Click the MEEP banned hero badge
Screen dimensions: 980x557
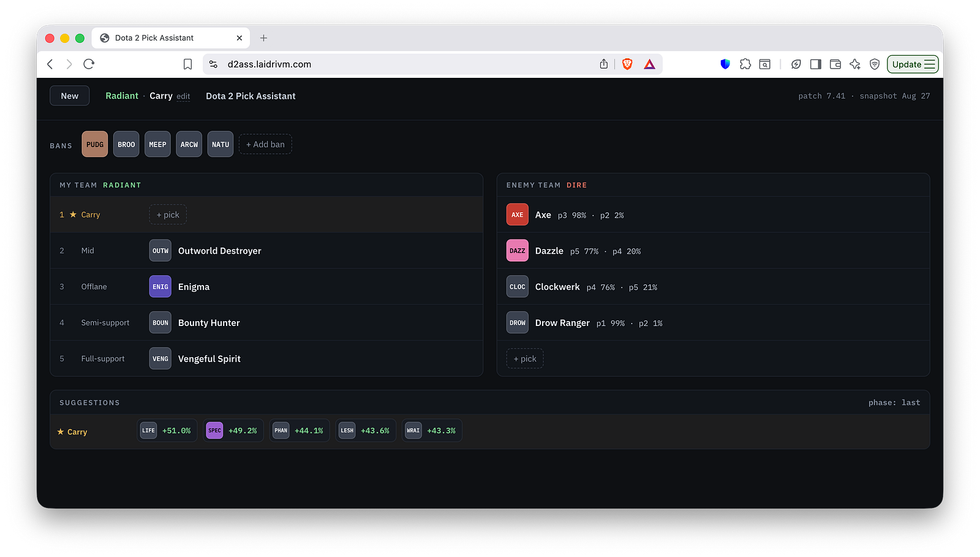pos(157,145)
